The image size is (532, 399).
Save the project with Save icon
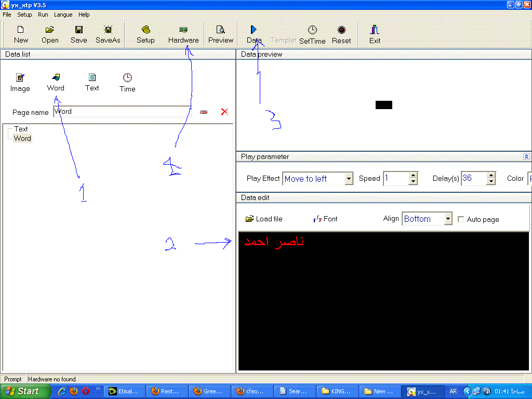(79, 34)
